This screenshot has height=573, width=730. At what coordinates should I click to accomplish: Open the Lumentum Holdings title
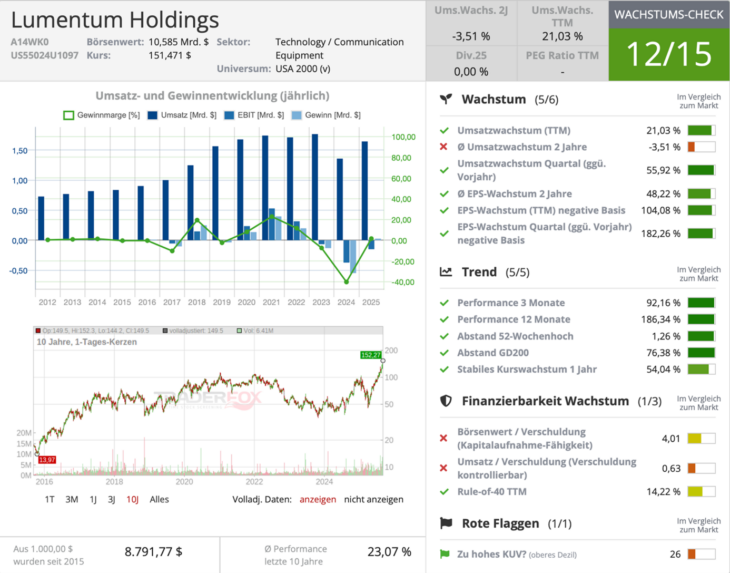(x=115, y=20)
